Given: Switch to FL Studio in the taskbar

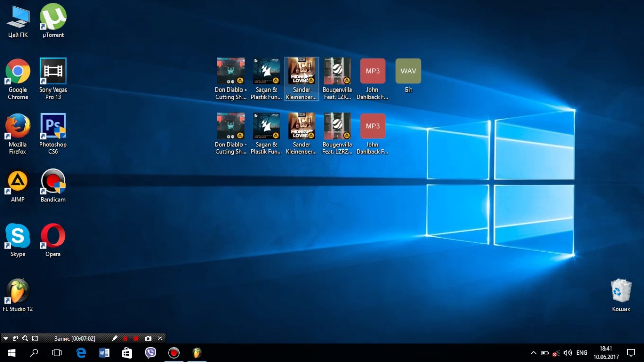Looking at the screenshot, I should pos(197,353).
